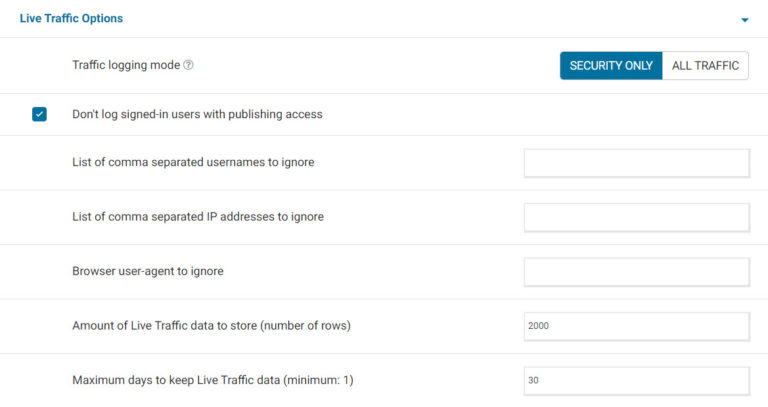Click the maximum days field showing 30

click(x=636, y=380)
